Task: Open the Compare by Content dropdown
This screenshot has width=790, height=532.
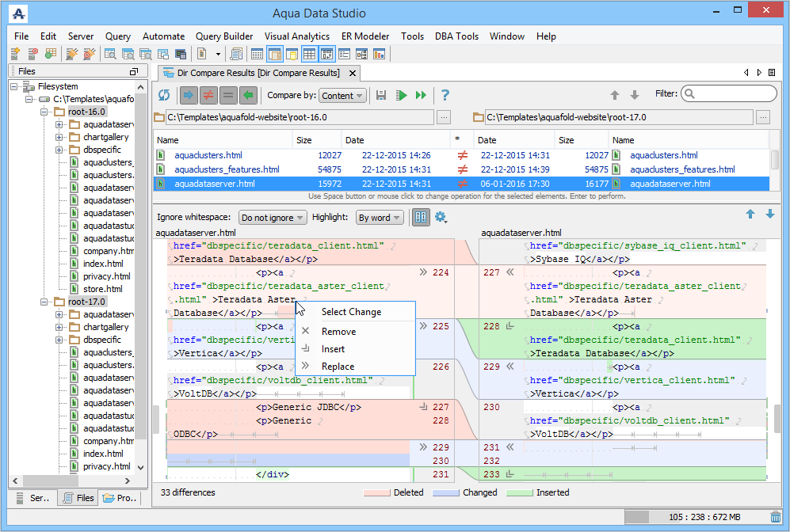Action: click(x=342, y=96)
